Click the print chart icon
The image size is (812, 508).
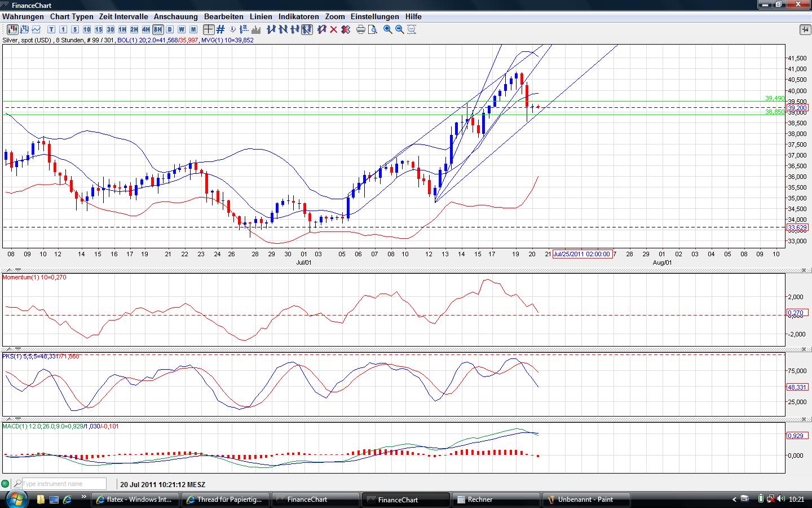[361, 29]
